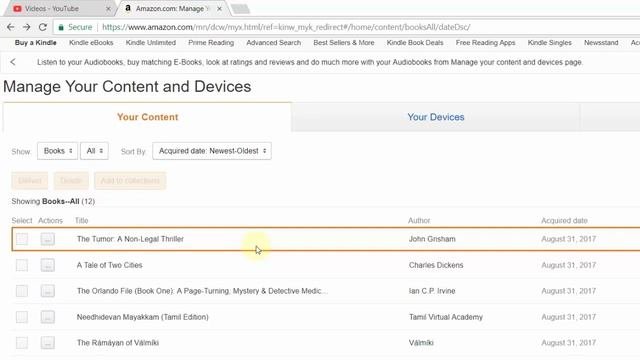
Task: Click the Kindle Unlimited navigation link
Action: pos(151,42)
